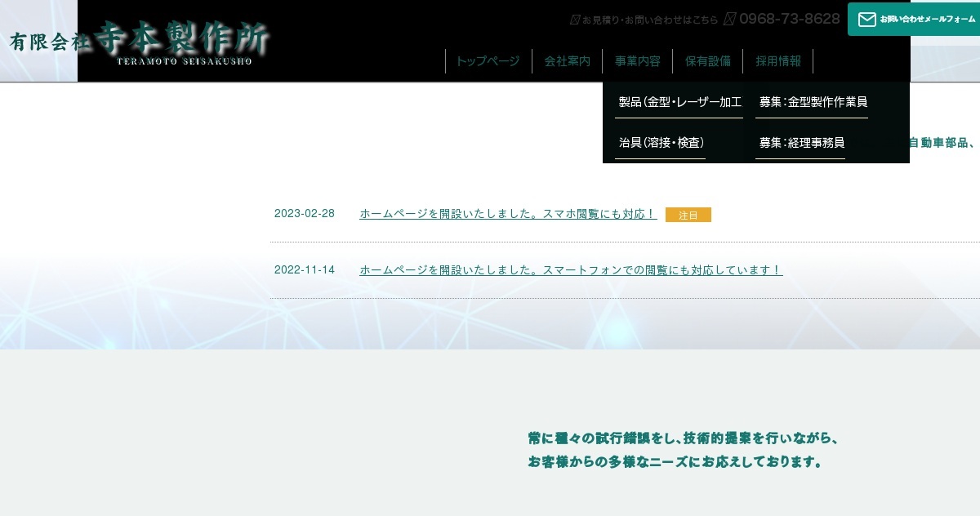Open the 2023-02-28 news link about スマホ閲覧
The height and width of the screenshot is (516, 980).
(x=508, y=214)
